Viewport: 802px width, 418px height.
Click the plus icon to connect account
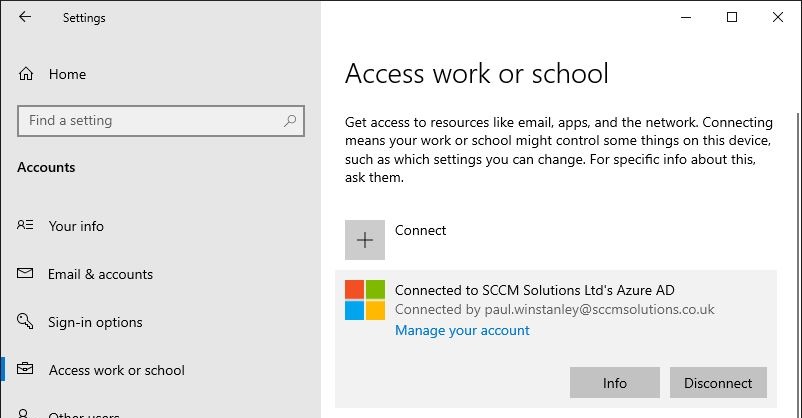(365, 240)
